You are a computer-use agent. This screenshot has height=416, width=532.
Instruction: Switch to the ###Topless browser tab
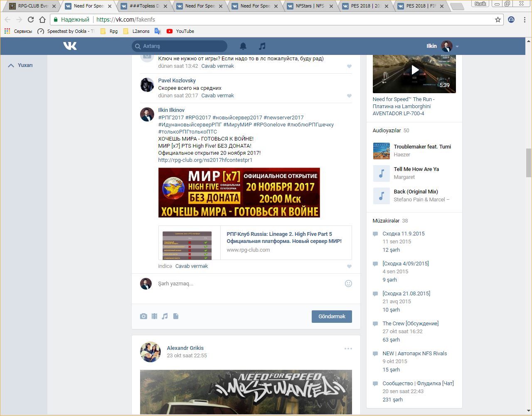pos(144,6)
